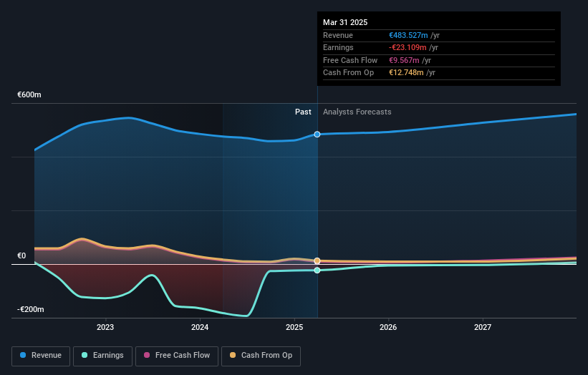Click the 2027 x-axis label

coord(483,327)
